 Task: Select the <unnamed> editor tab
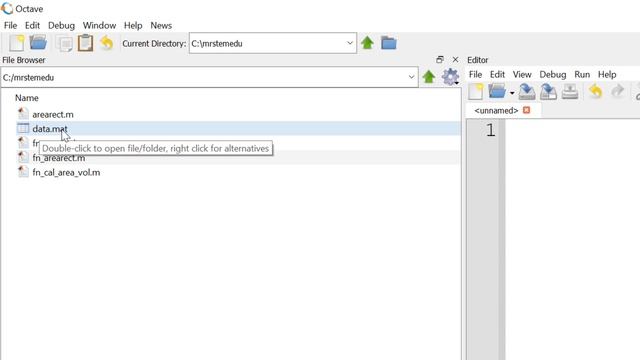point(496,111)
